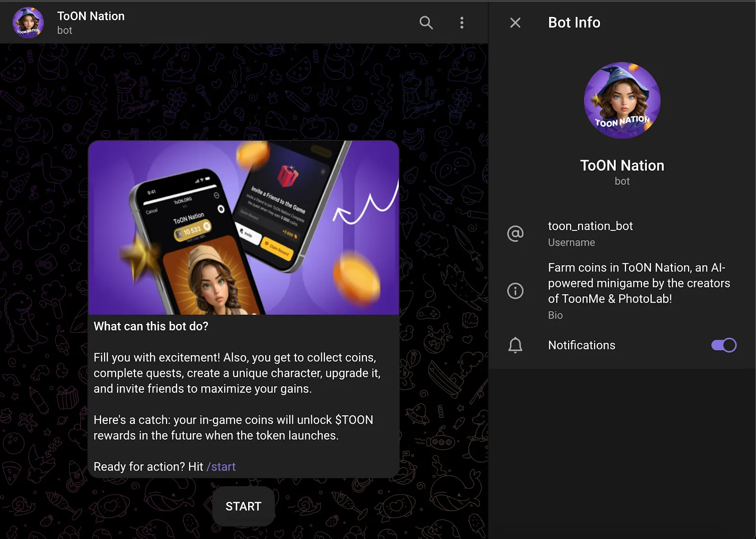
Task: Click the Bot Info panel title
Action: pyautogui.click(x=574, y=23)
